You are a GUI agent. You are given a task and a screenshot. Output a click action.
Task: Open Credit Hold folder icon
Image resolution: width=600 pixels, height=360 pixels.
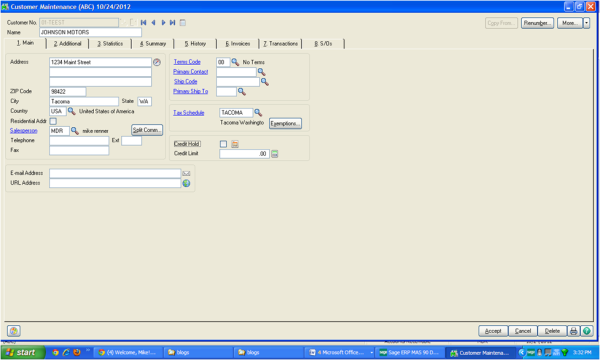click(x=235, y=144)
